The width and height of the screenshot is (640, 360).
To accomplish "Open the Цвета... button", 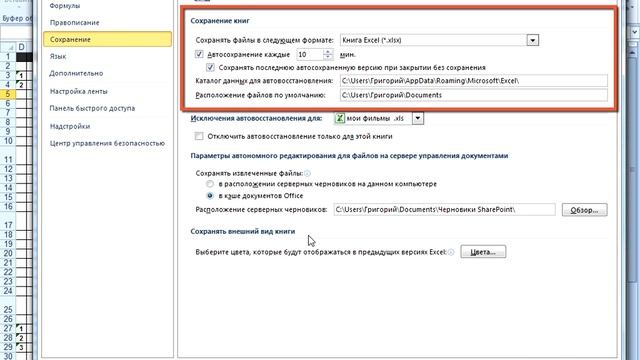I will [483, 251].
